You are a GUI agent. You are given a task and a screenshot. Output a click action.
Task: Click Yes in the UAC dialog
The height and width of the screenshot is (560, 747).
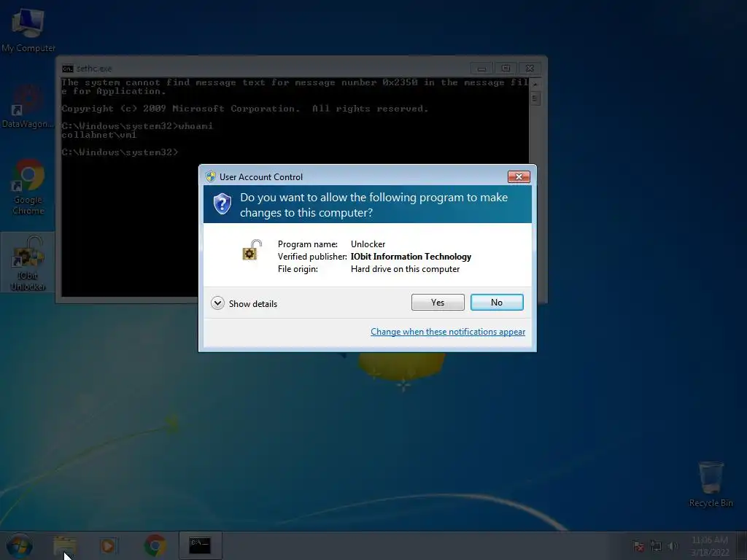438,303
